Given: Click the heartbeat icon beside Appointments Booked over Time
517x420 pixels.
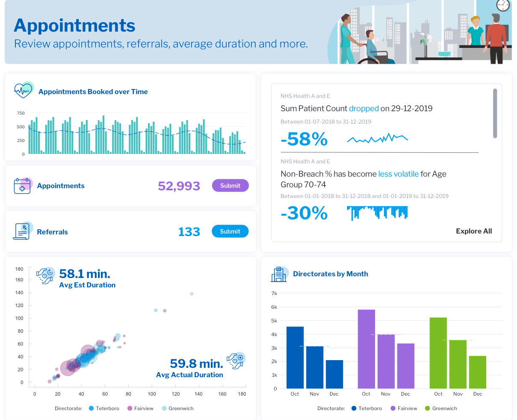Looking at the screenshot, I should click(24, 90).
